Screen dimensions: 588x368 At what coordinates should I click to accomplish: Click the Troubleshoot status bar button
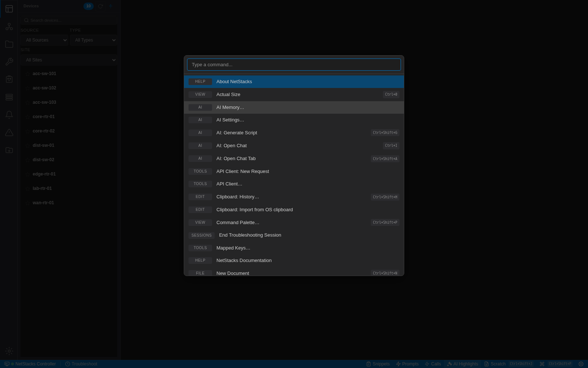[x=81, y=364]
